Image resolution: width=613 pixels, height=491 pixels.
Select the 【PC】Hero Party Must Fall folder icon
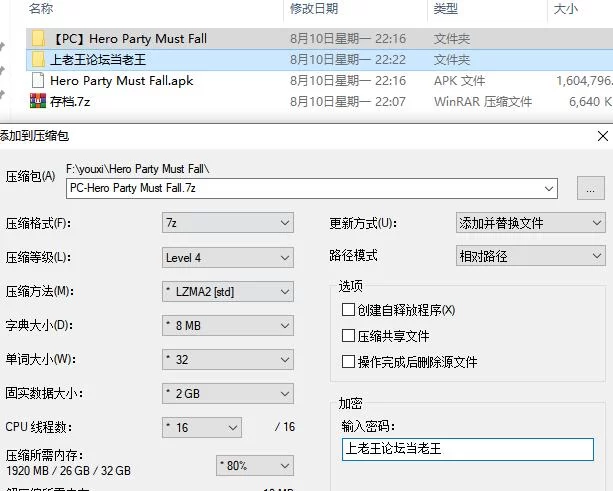[x=38, y=39]
